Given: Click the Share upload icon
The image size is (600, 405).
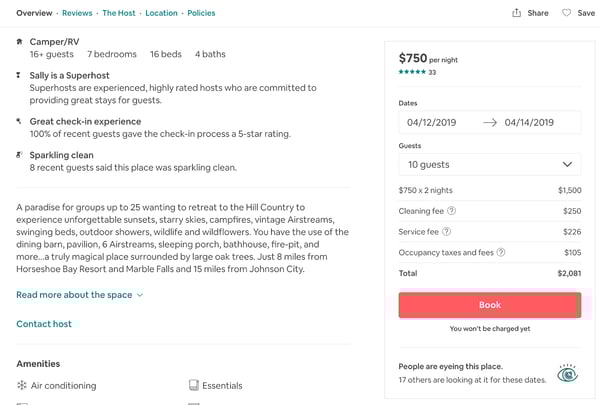Looking at the screenshot, I should click(516, 13).
